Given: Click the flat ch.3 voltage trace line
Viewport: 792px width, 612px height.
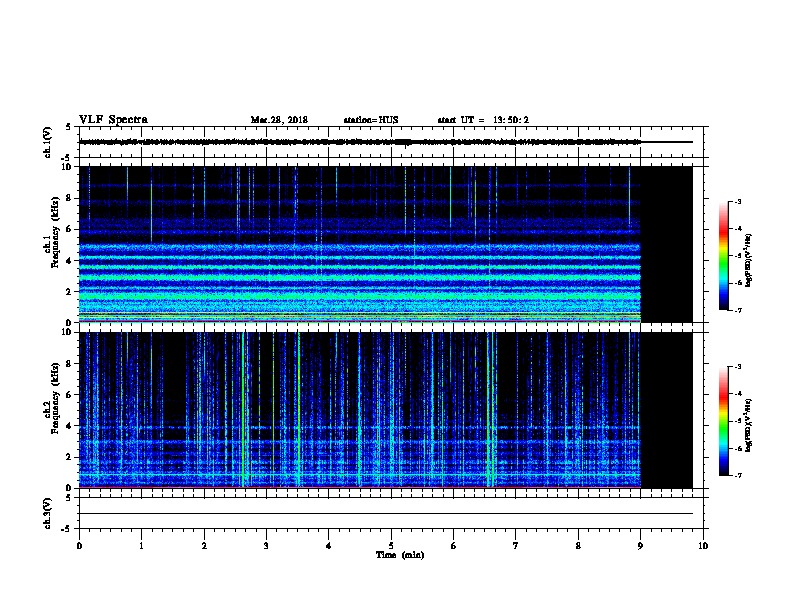Looking at the screenshot, I should point(386,514).
